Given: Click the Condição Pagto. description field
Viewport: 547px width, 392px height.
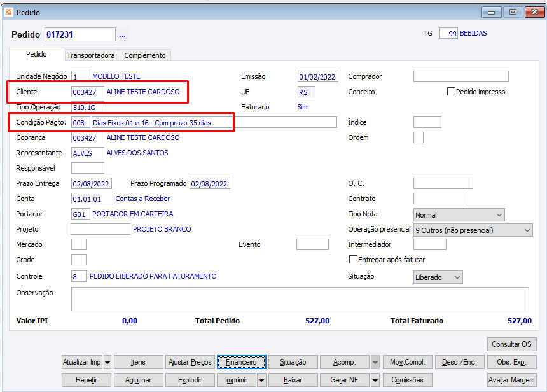Looking at the screenshot, I should point(214,123).
